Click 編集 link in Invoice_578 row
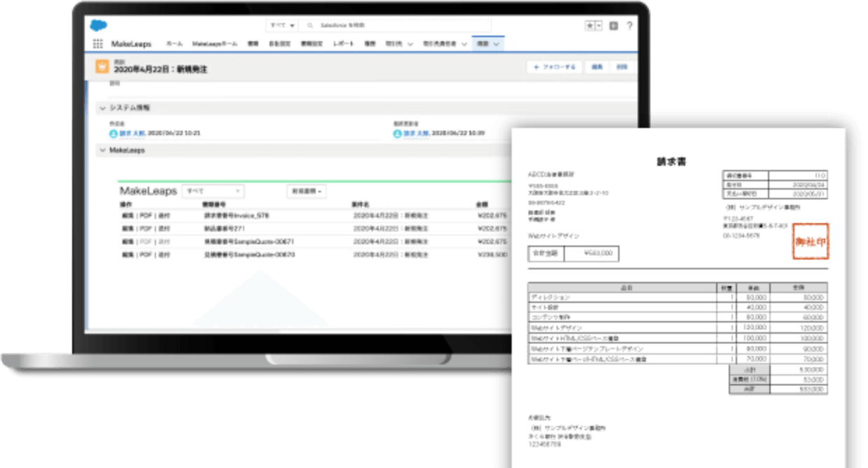 127,215
